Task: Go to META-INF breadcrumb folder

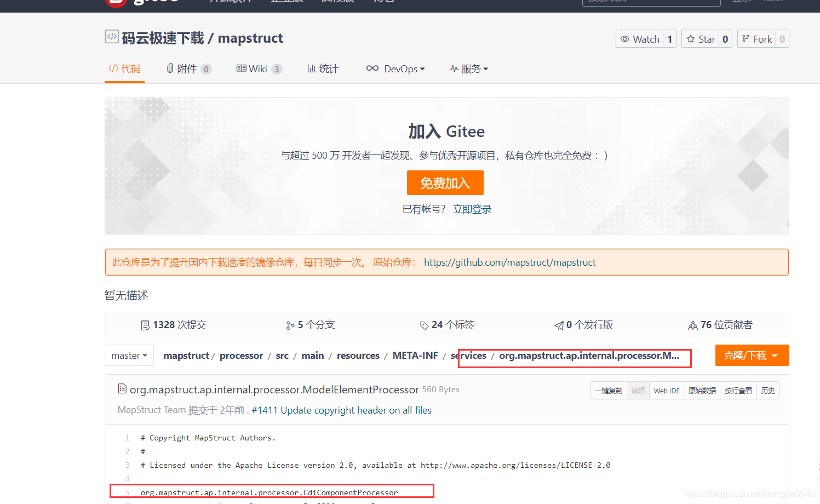Action: coord(415,356)
